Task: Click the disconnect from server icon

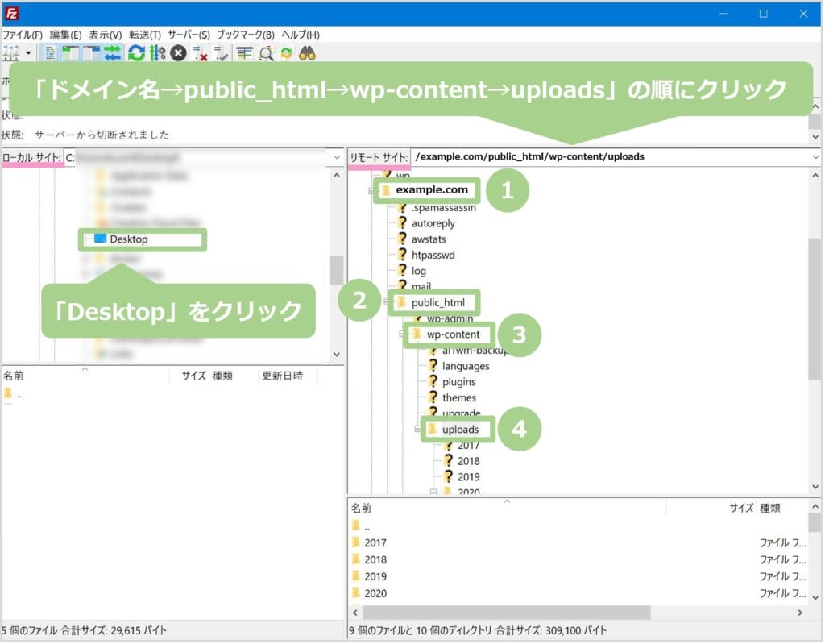Action: coord(200,53)
